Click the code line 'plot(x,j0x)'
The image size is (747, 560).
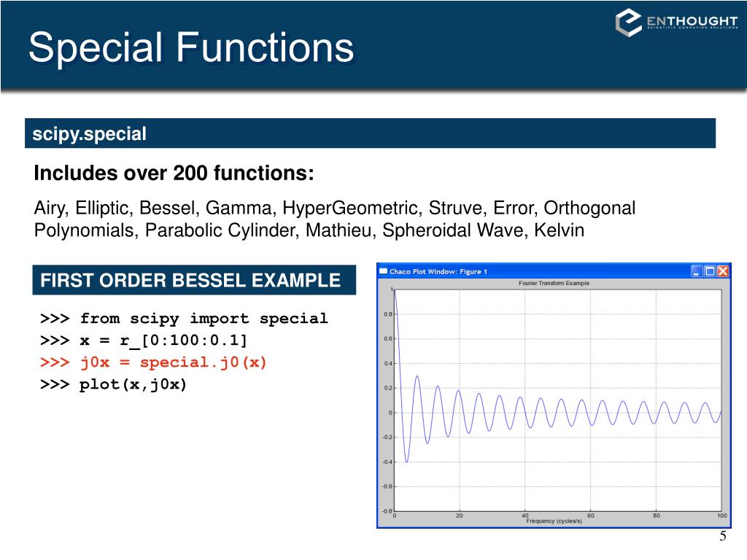click(113, 384)
